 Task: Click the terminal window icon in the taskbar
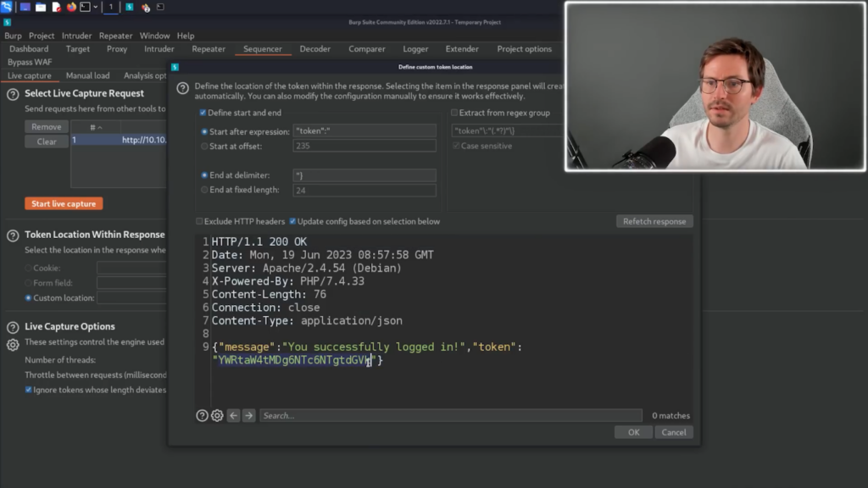(160, 7)
